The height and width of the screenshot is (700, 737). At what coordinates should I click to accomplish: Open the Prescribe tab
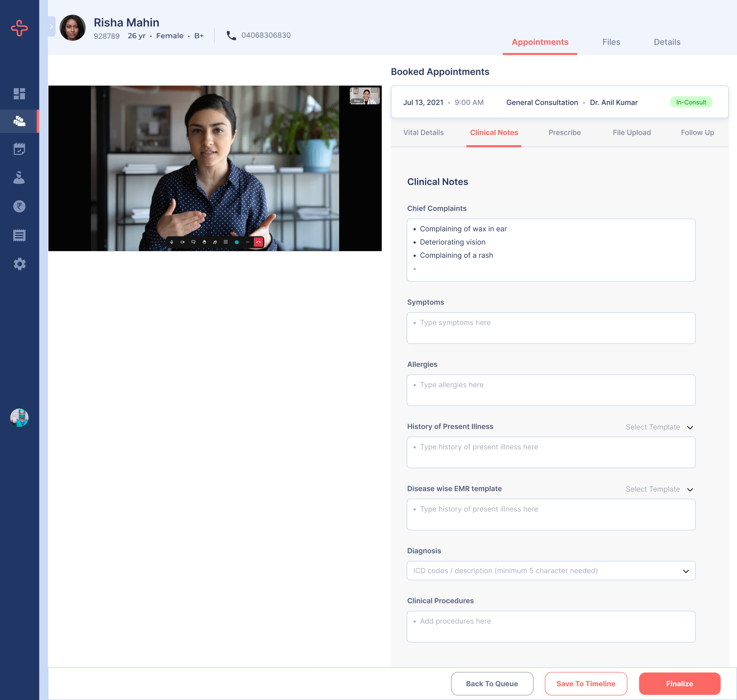click(564, 132)
